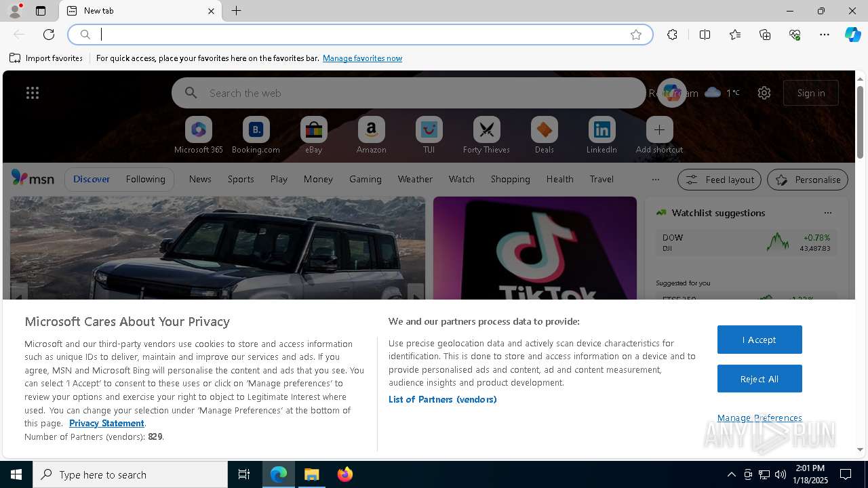Viewport: 868px width, 488px height.
Task: Open the Collections icon
Action: [765, 35]
